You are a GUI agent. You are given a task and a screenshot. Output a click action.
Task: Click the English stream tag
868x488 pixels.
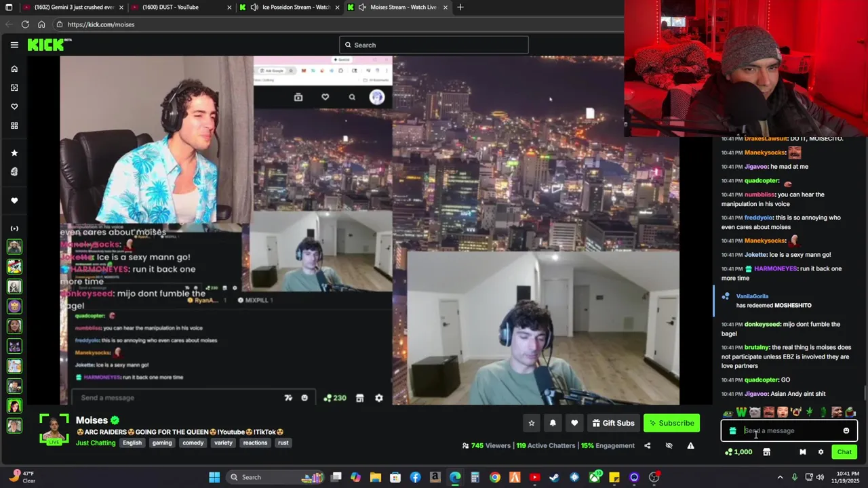coord(132,443)
